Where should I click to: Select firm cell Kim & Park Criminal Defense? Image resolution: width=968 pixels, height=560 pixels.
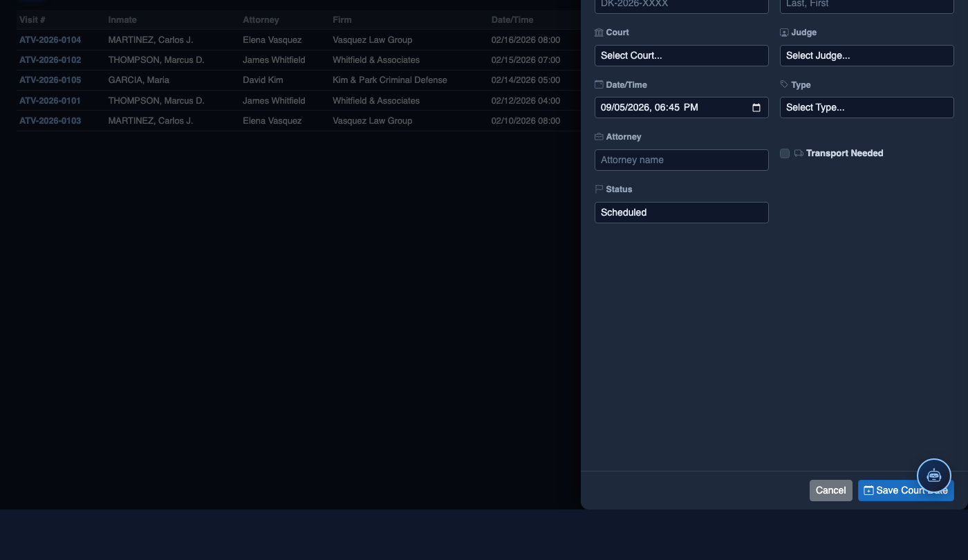(390, 80)
